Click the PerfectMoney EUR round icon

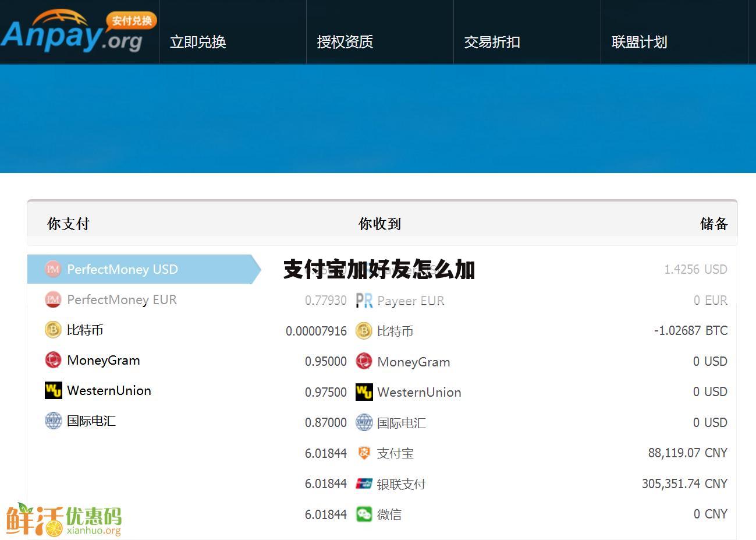pyautogui.click(x=53, y=299)
